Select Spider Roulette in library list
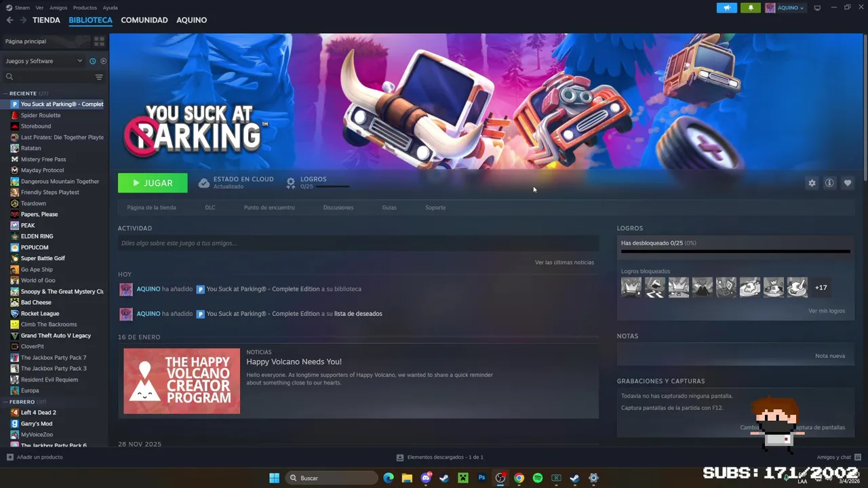This screenshot has height=488, width=868. (41, 115)
